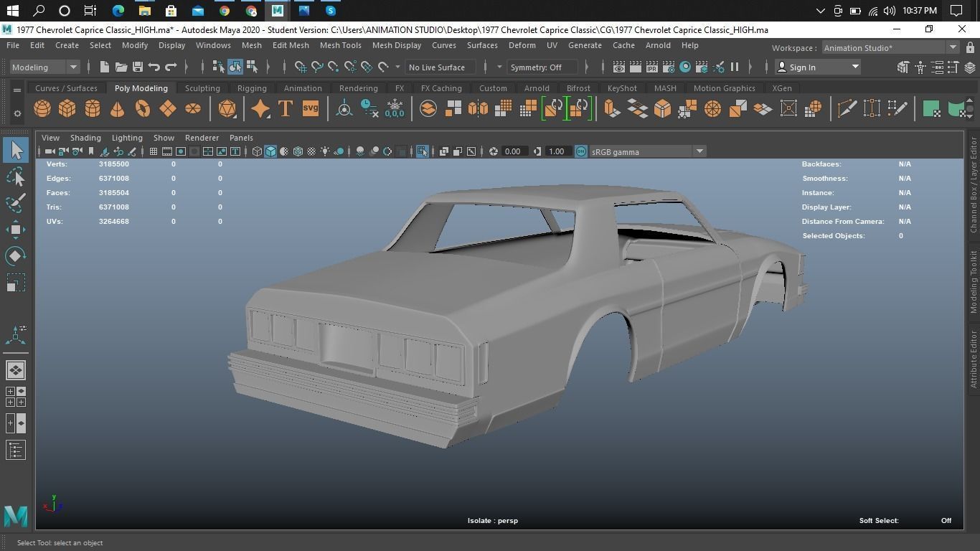Click the extrude shelf icon

click(611, 109)
